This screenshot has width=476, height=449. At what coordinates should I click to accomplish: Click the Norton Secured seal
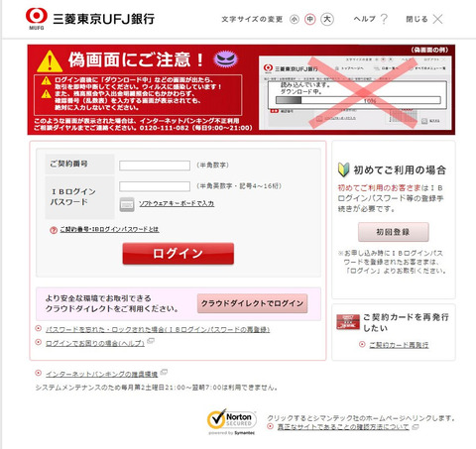point(232,422)
